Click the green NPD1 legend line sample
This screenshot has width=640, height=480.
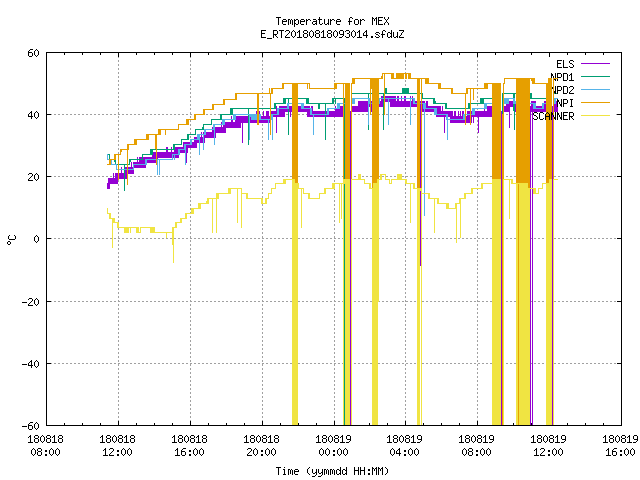(596, 77)
